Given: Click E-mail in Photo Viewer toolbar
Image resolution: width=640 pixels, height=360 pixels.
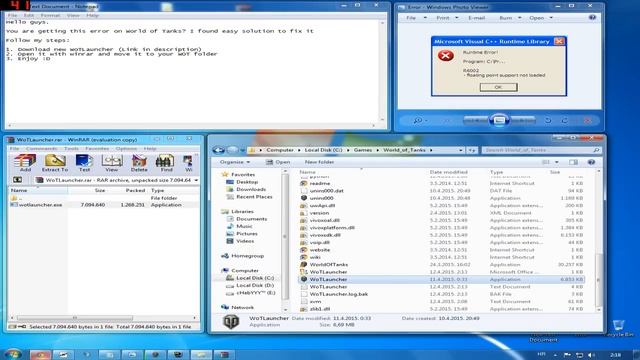Looking at the screenshot, I should [476, 18].
